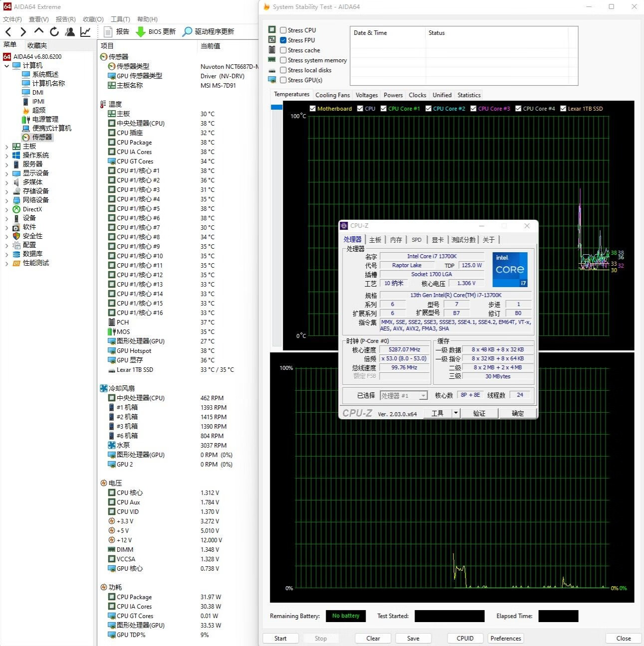Select 系统概述 in the computer tree
644x646 pixels.
click(45, 74)
